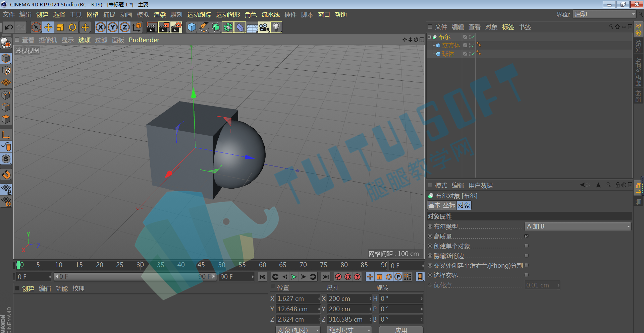Toggle Y axis lock

coord(113,27)
